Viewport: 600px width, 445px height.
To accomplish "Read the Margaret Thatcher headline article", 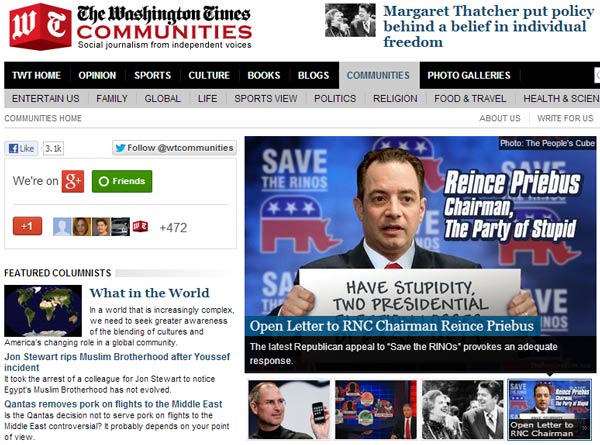I will point(489,26).
